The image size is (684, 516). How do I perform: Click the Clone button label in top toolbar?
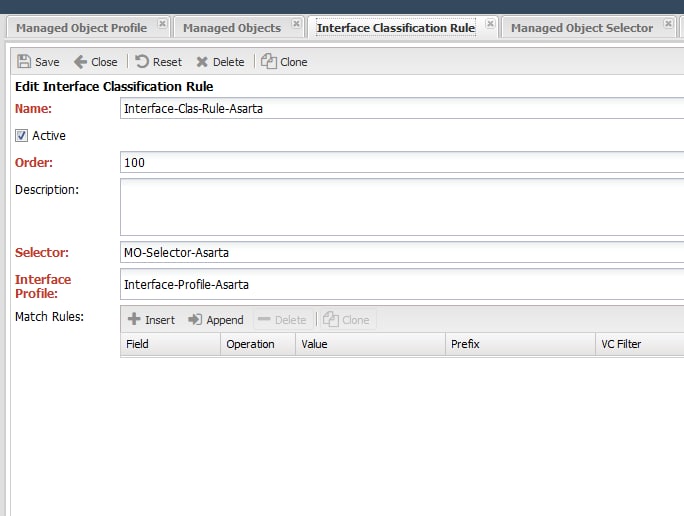pyautogui.click(x=294, y=62)
